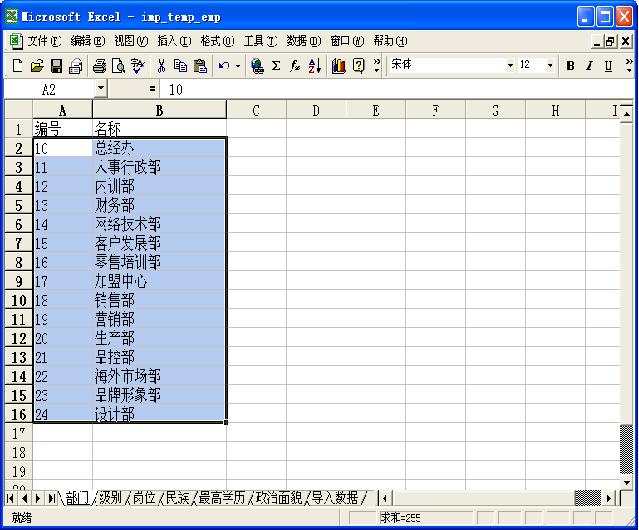This screenshot has width=639, height=530.
Task: Click the Cut scissors icon
Action: pos(160,66)
